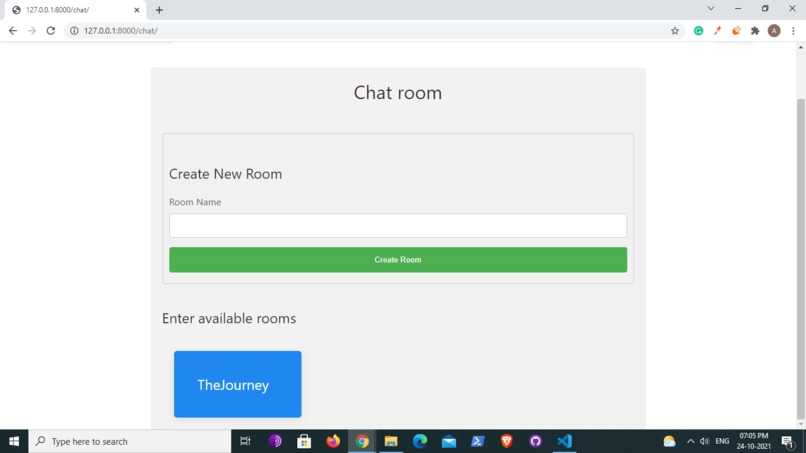Reload the chat page
The image size is (806, 453).
[x=50, y=31]
